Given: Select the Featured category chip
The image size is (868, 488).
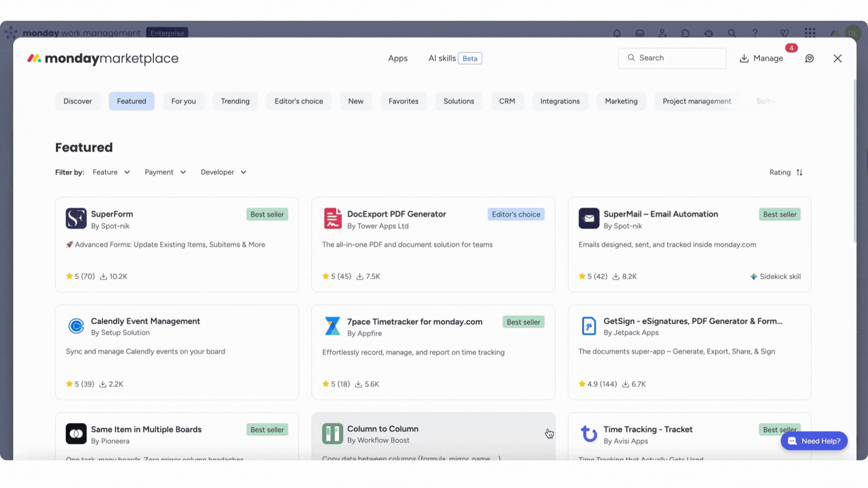Looking at the screenshot, I should tap(132, 101).
